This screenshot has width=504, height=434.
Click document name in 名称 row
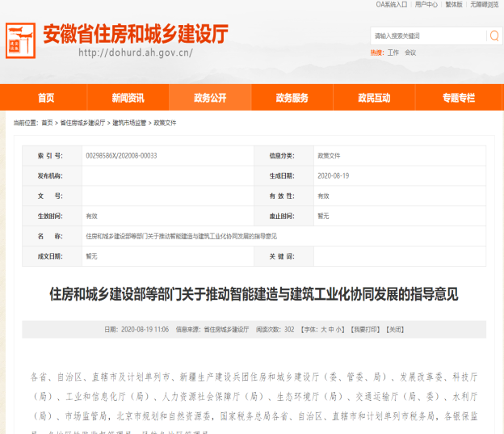pos(181,236)
